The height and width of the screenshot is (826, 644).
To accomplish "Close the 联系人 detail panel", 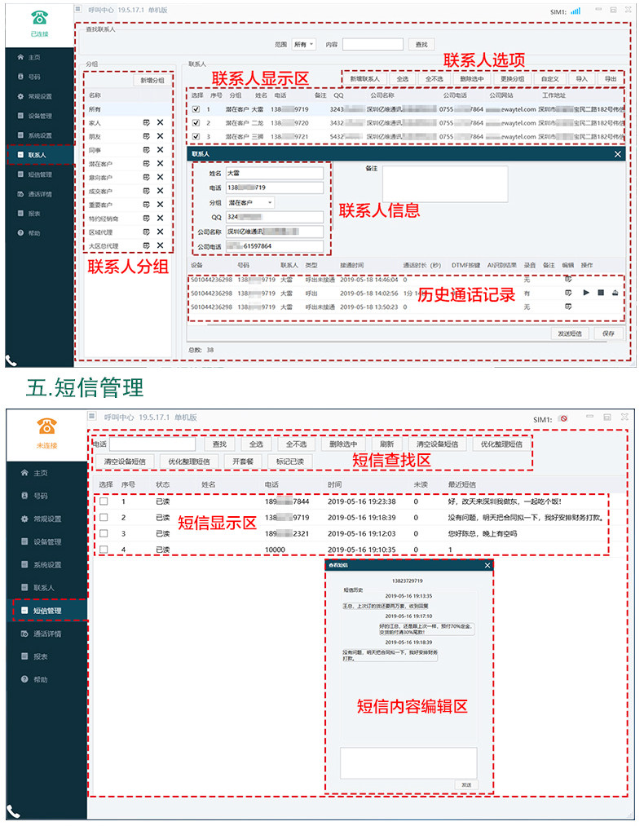I will coord(618,154).
